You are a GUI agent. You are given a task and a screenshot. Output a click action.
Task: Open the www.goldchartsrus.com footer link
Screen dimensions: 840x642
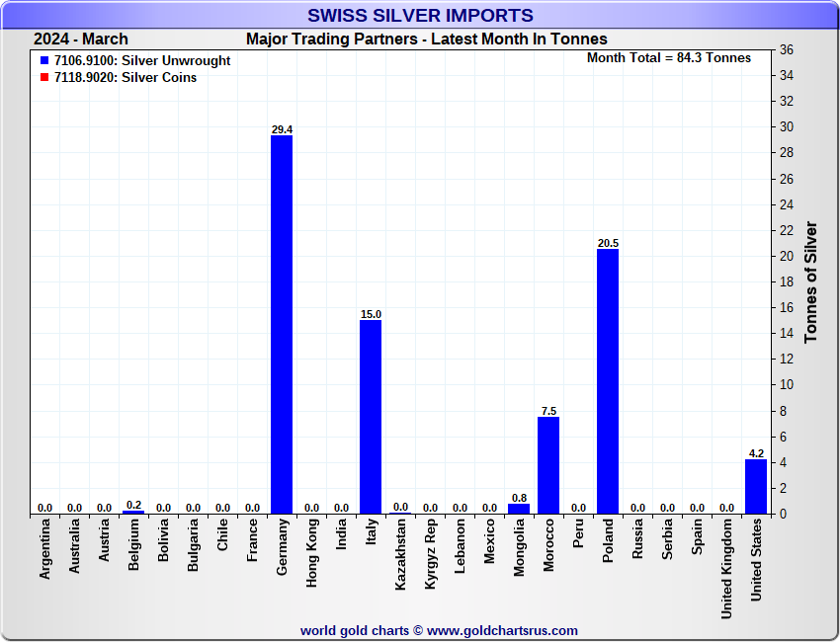pos(502,630)
